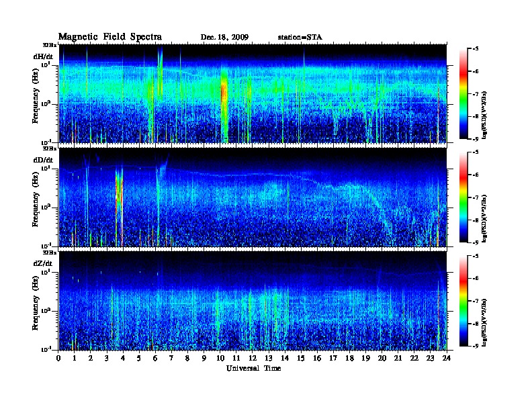Click the 32Hz mark of the dH/dt panel
The width and height of the screenshot is (532, 411).
(50, 45)
